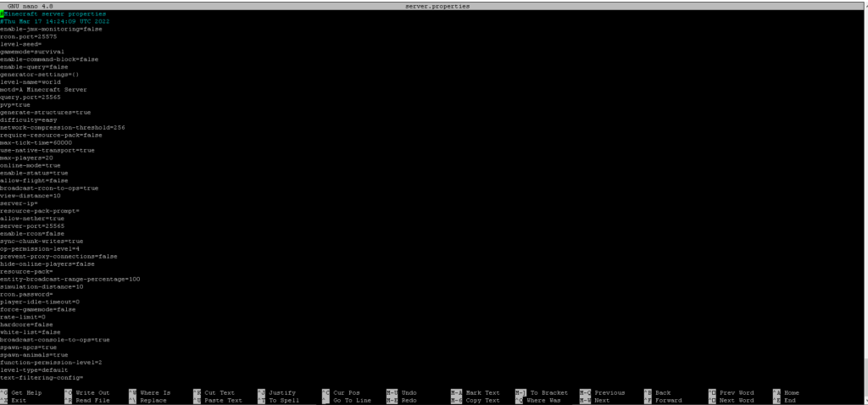
Task: Click the enable-query=false line
Action: tap(34, 67)
